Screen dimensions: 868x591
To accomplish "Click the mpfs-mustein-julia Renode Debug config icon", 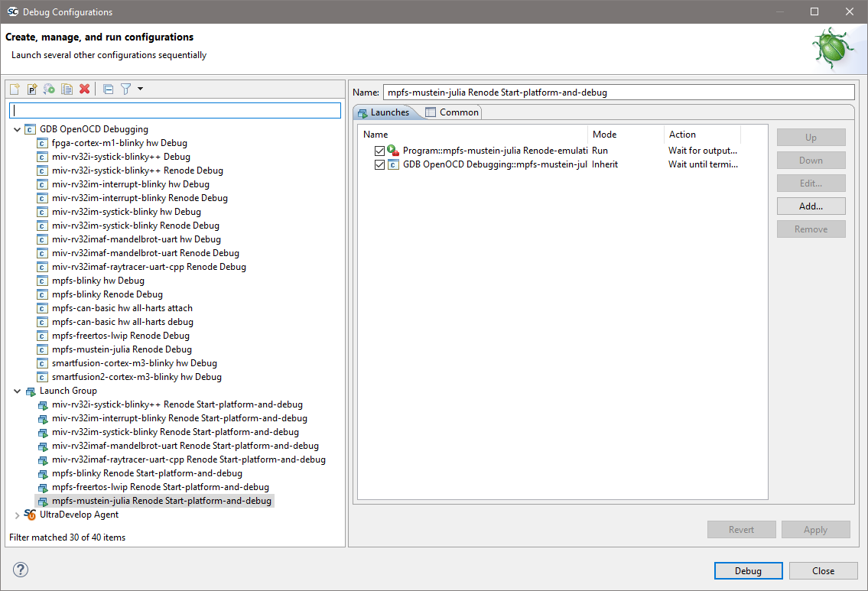I will (42, 349).
